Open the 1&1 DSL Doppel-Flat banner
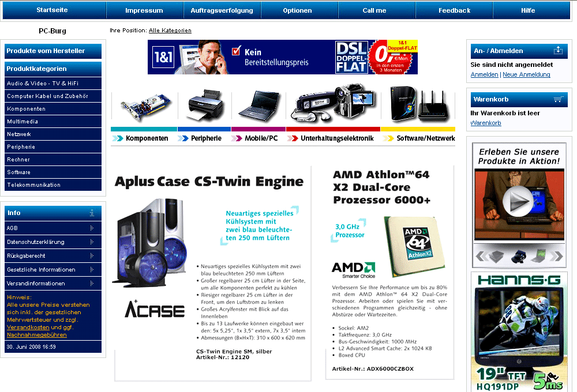Viewport: 577px width, 392px height. coord(283,57)
